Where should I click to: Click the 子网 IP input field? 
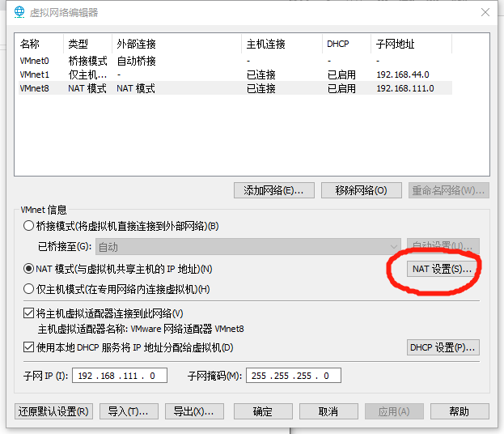point(120,376)
